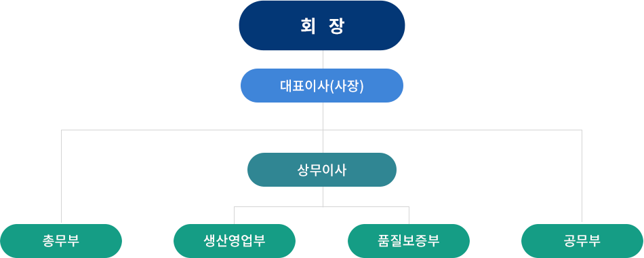Select the vertical line between 대표이사(사장) and 상무이사
Viewport: 644px width, 258px height.
click(x=323, y=128)
